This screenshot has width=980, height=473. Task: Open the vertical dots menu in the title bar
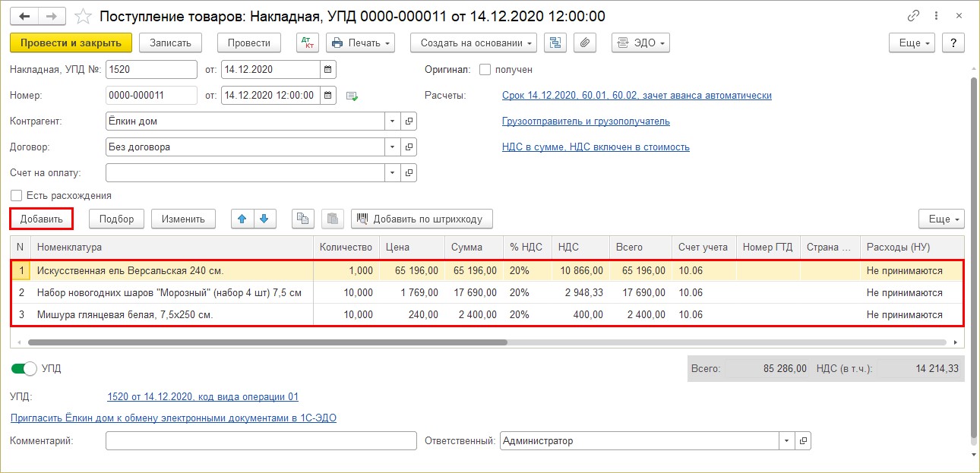pyautogui.click(x=937, y=16)
